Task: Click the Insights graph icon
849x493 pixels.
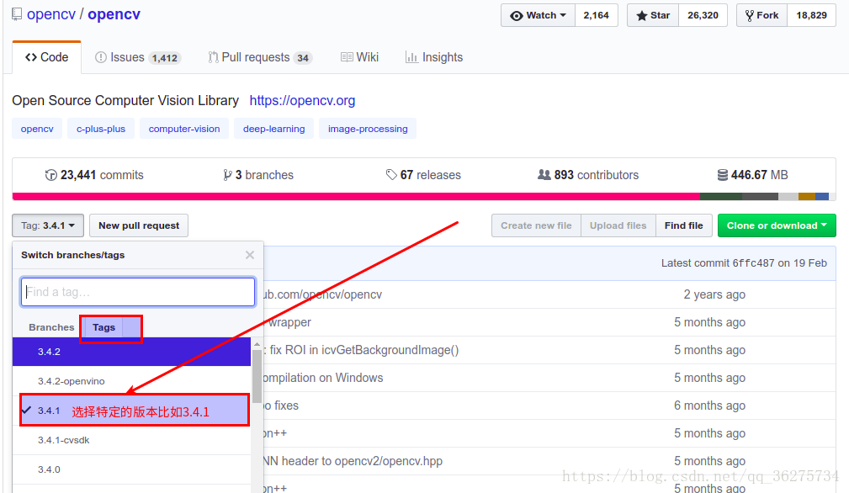Action: [412, 57]
